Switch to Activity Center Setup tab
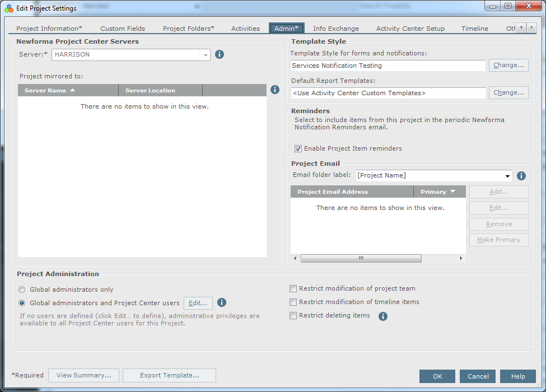The image size is (546, 392). tap(410, 29)
